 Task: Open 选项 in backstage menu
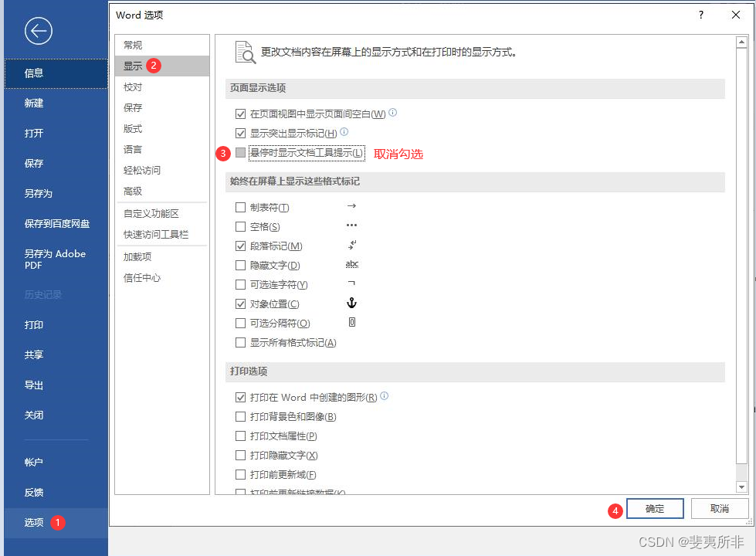(56, 523)
